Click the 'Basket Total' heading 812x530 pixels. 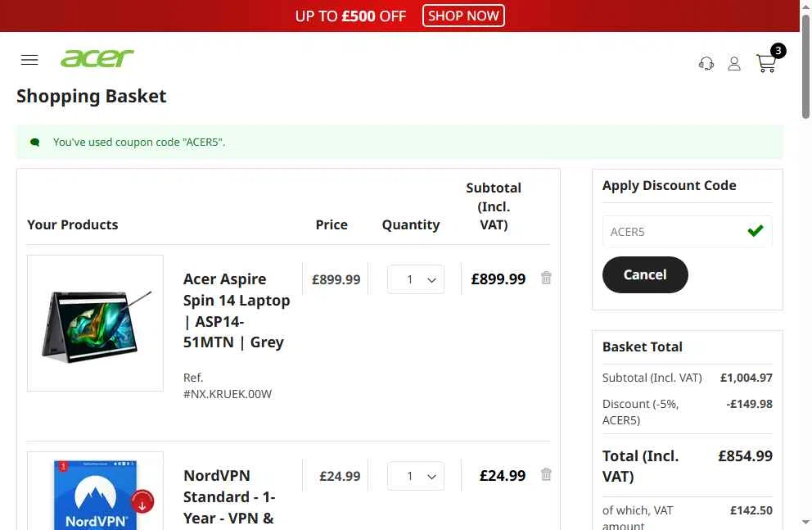642,347
